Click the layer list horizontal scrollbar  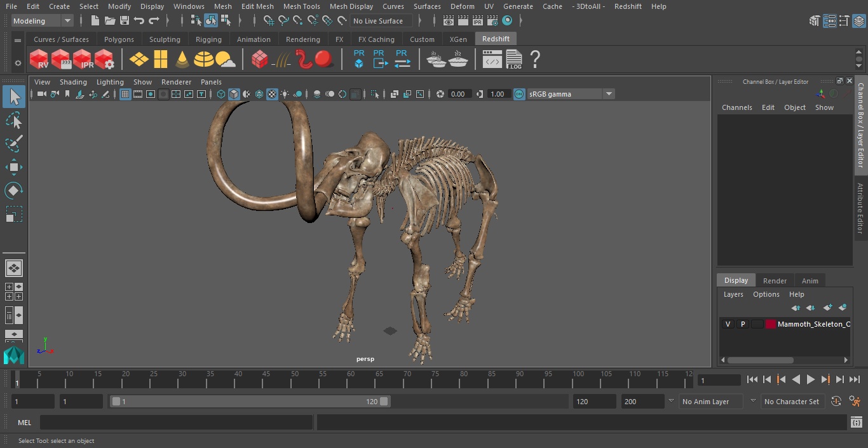point(759,360)
